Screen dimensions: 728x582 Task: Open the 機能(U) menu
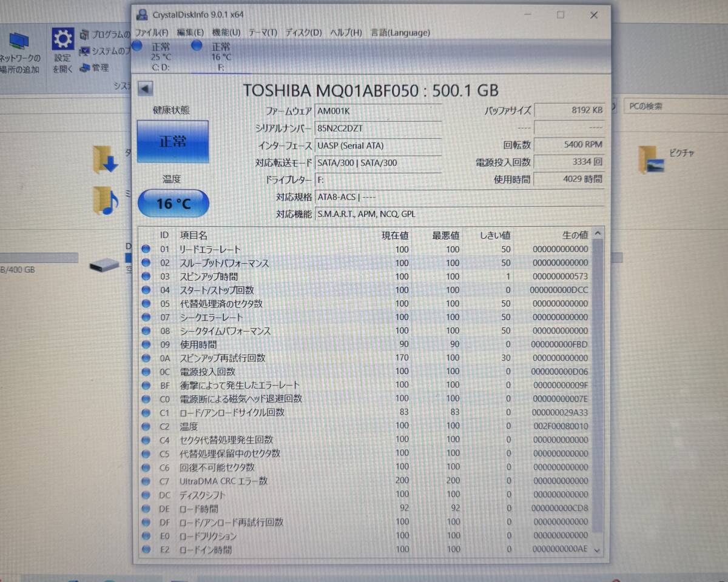coord(226,33)
